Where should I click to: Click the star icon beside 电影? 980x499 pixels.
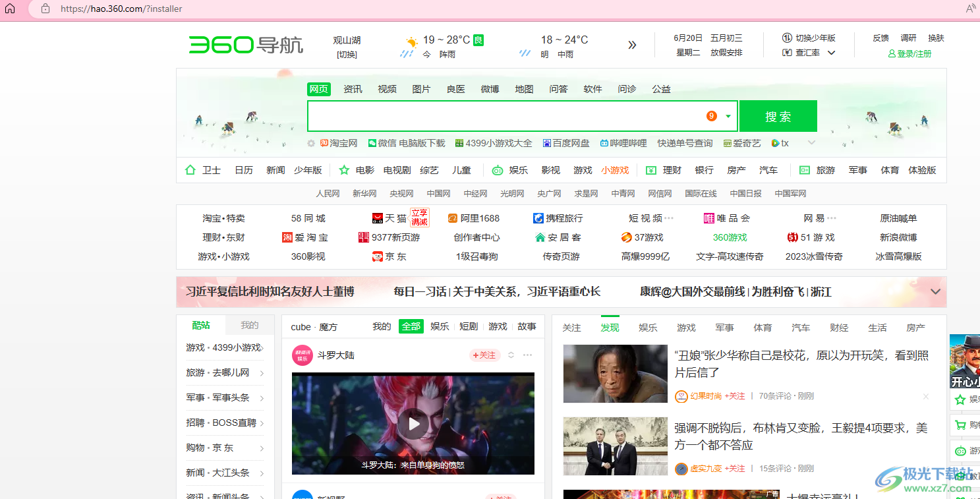(343, 170)
